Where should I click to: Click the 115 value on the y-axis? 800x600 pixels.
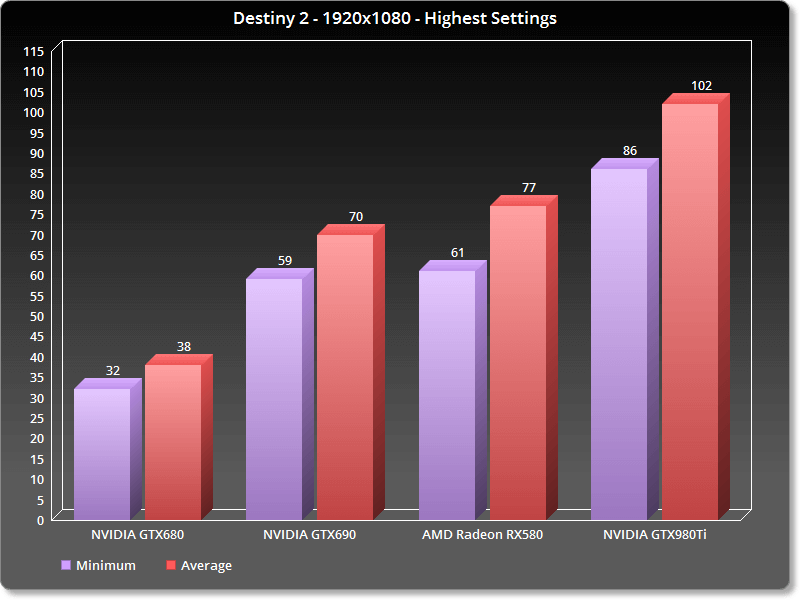coord(34,51)
